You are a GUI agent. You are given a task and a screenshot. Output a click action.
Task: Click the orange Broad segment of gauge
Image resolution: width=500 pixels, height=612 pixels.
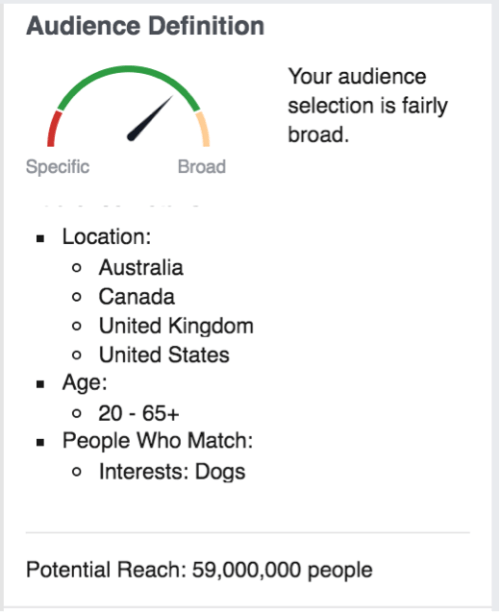click(203, 129)
